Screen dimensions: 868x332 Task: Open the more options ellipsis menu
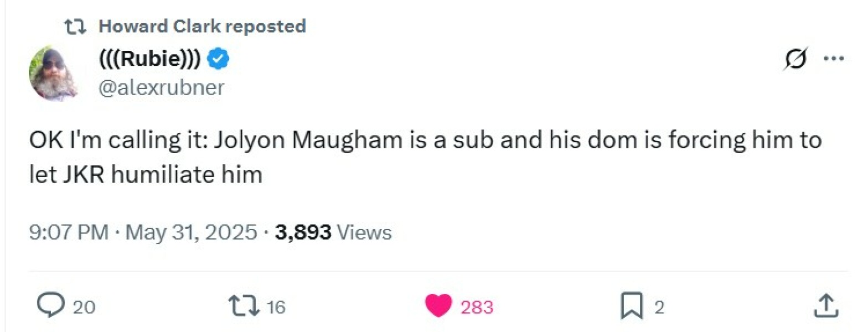(x=835, y=58)
